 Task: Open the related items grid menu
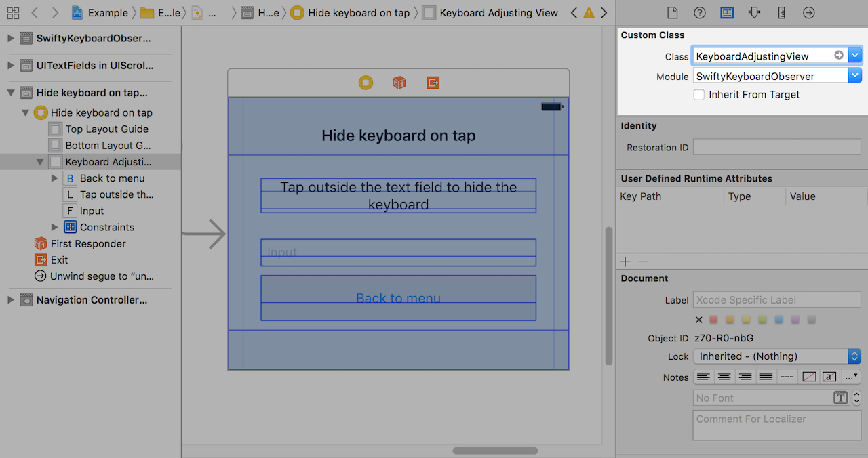click(x=13, y=13)
